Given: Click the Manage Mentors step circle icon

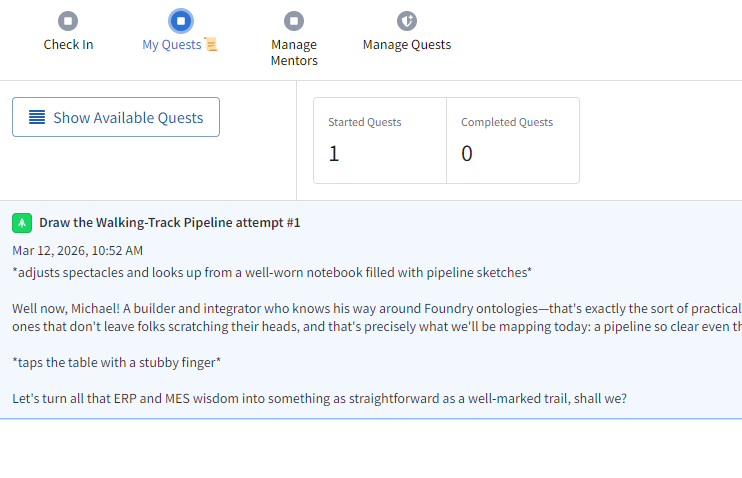Looking at the screenshot, I should click(294, 21).
